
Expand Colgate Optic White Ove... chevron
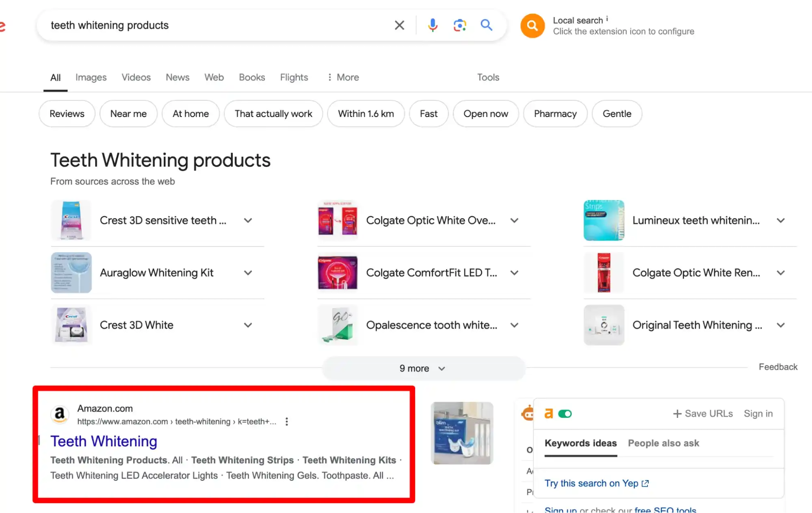coord(514,220)
